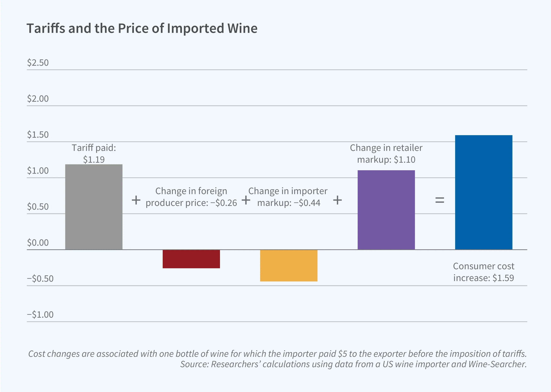Click the 'Tariff paid: $1.19' label
The width and height of the screenshot is (551, 392).
click(94, 154)
